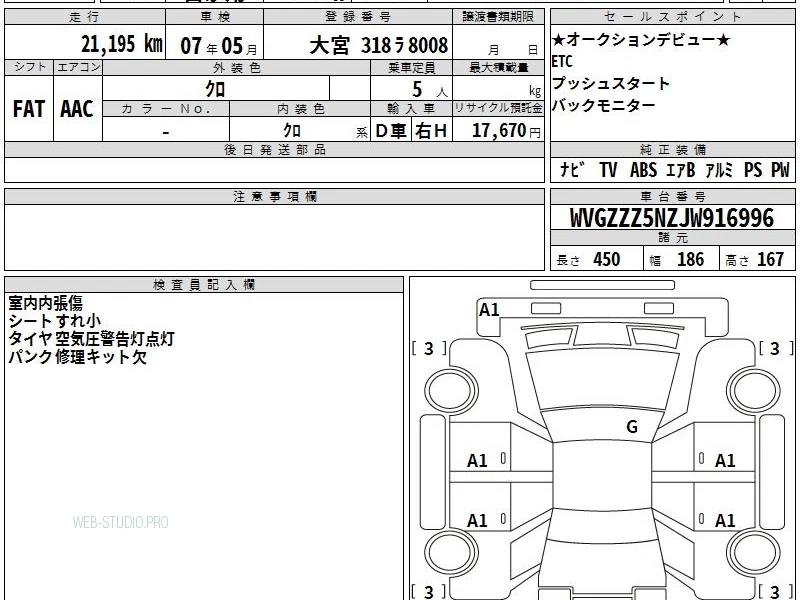Screen dimensions: 800x600
Task: Click the セールスポイント header
Action: click(x=672, y=17)
